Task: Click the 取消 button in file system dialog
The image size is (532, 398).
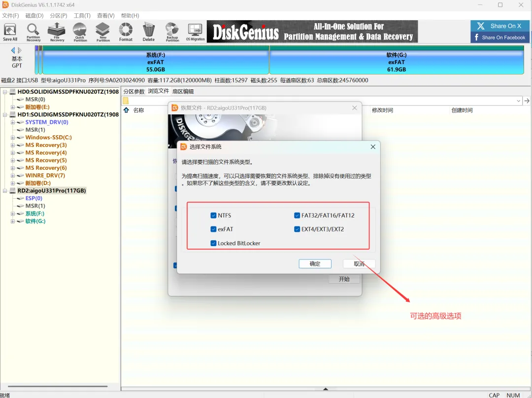Action: 359,264
